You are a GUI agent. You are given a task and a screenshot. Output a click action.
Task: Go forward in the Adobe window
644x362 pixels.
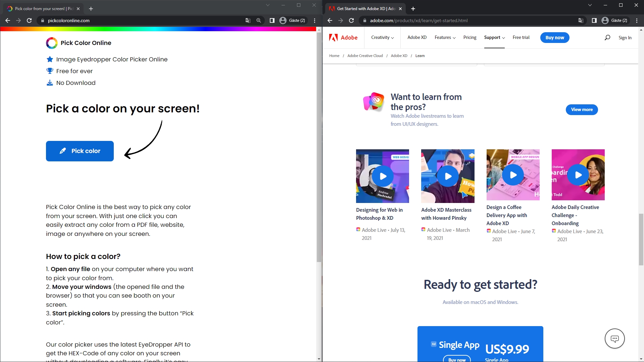pos(341,20)
